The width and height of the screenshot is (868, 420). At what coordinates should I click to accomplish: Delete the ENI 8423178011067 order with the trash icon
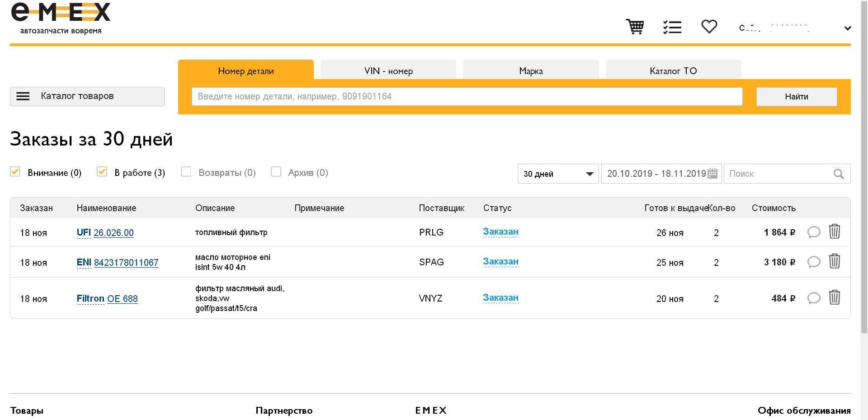click(x=835, y=261)
